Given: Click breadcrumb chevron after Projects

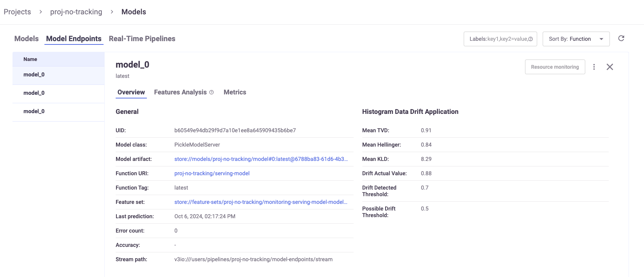Looking at the screenshot, I should click(x=41, y=12).
